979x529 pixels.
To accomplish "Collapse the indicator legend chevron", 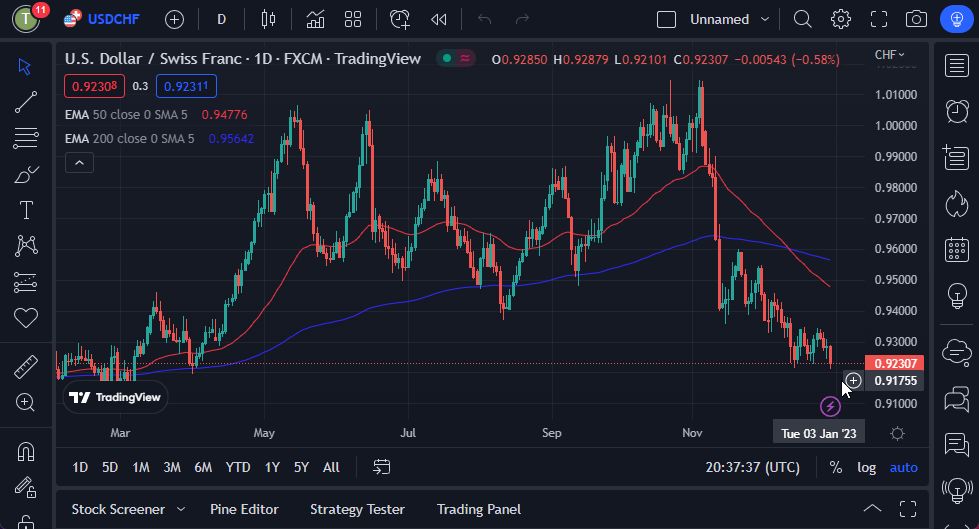I will tap(79, 162).
